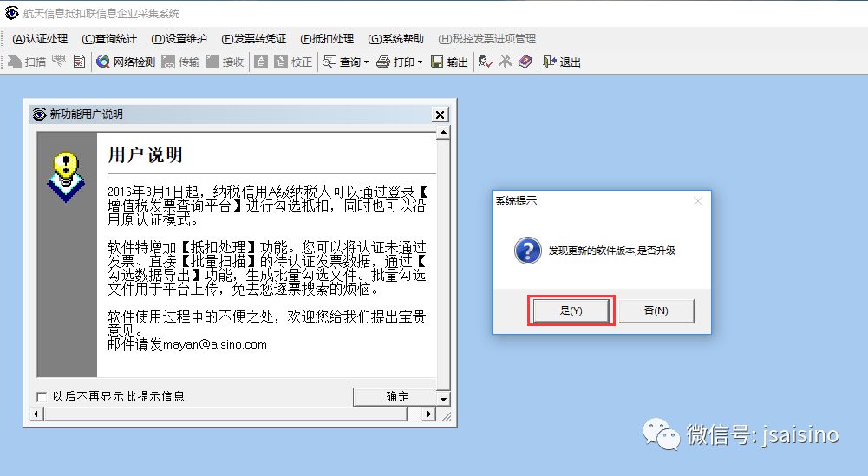Click the 扫描 (Scan) toolbar button
The height and width of the screenshot is (476, 868).
(x=26, y=62)
